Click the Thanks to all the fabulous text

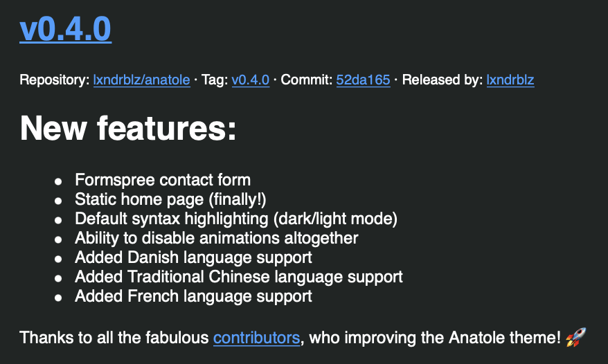114,338
